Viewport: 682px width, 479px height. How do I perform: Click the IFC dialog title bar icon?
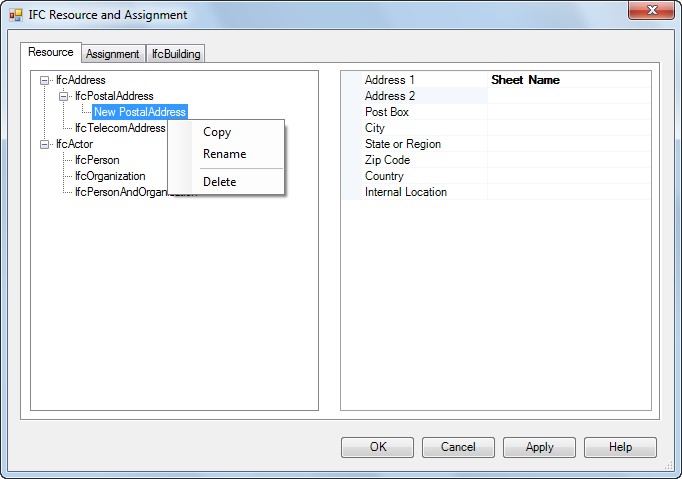pos(16,15)
